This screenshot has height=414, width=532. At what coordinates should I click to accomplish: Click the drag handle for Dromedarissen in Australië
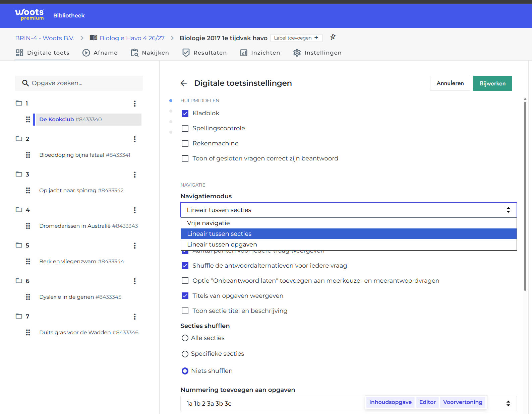[28, 226]
